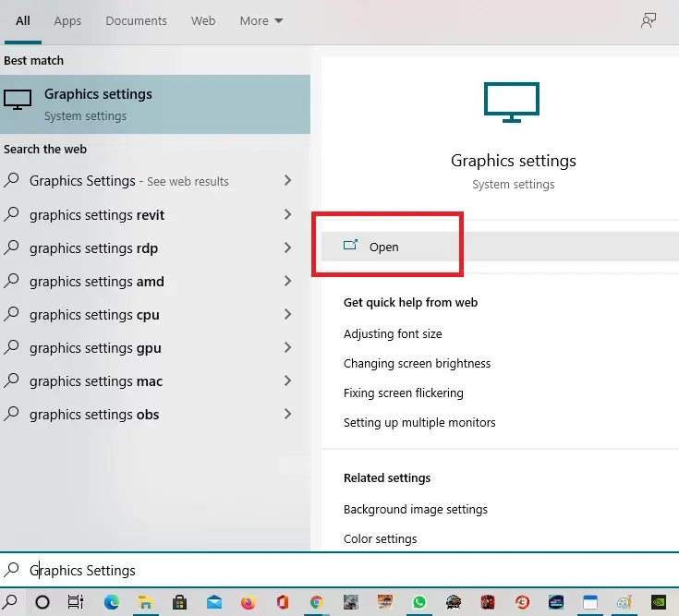Image resolution: width=679 pixels, height=616 pixels.
Task: Select graphics settings rdp suggestion
Action: point(155,248)
